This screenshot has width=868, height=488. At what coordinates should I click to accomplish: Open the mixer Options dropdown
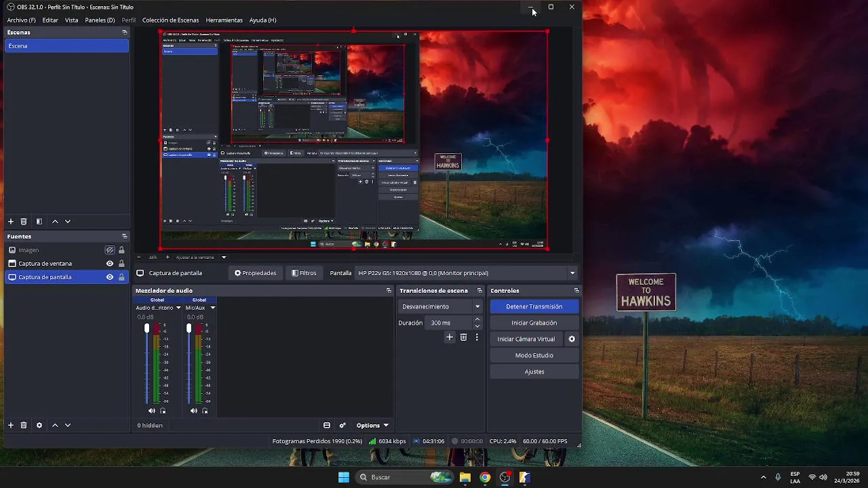tap(372, 426)
